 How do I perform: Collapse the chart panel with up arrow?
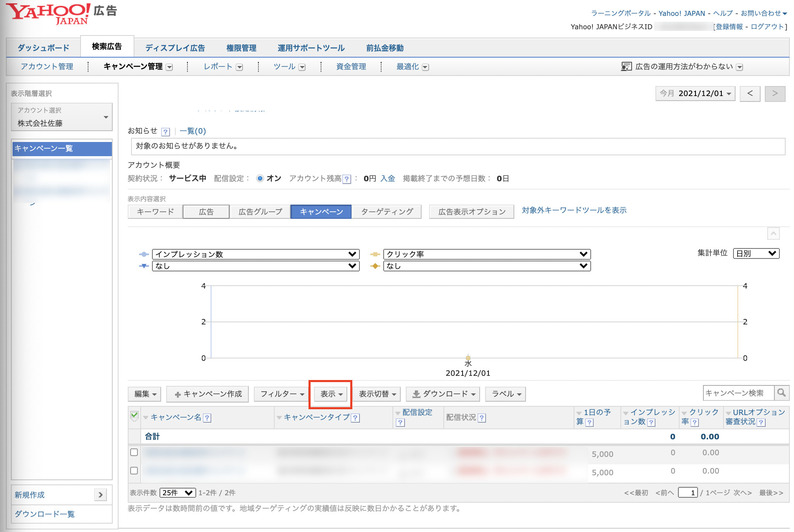click(773, 233)
